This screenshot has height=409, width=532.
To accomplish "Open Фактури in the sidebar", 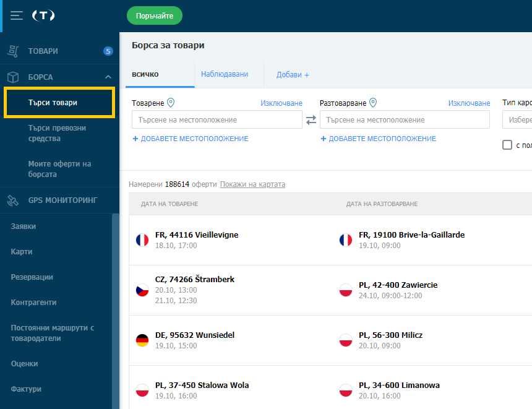I will coord(26,389).
